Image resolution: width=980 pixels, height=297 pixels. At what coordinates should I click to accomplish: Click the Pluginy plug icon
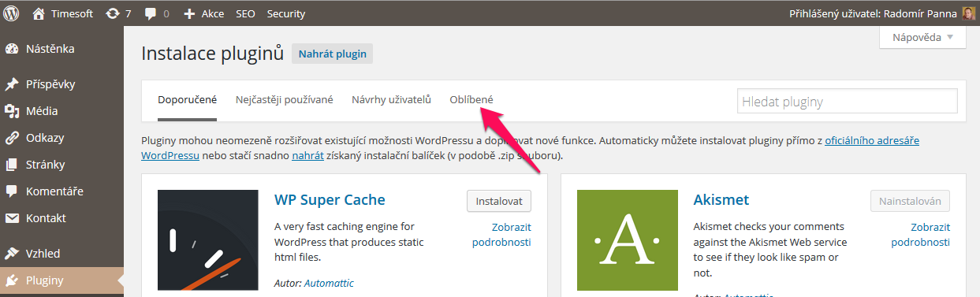point(12,280)
